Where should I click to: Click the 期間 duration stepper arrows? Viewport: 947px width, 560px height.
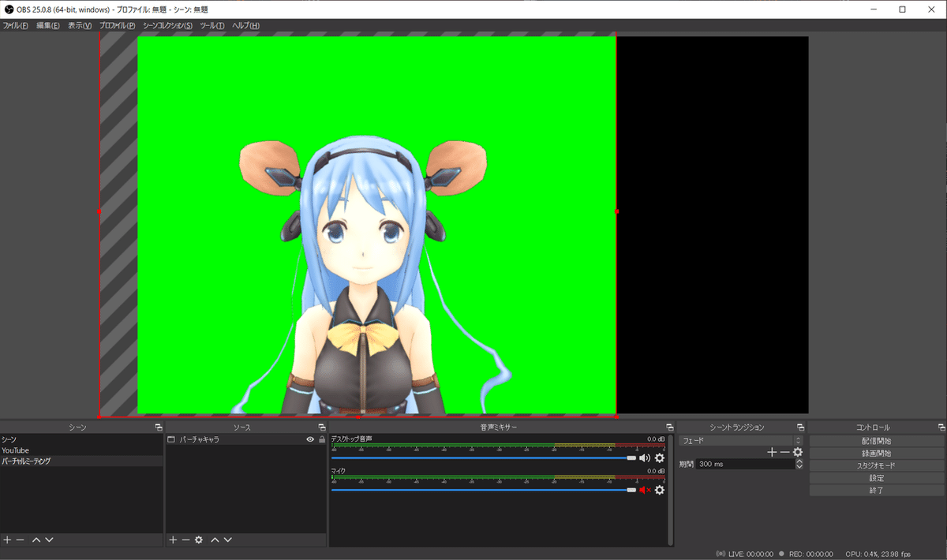[x=799, y=465]
